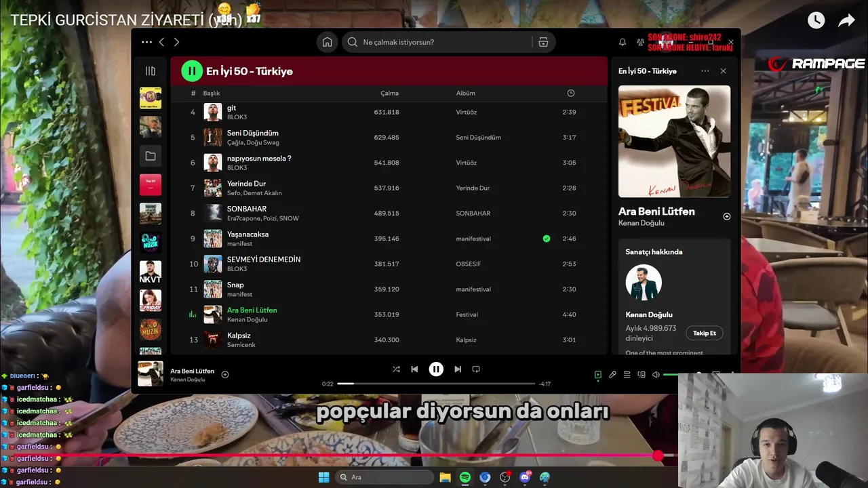Image resolution: width=868 pixels, height=488 pixels.
Task: Add 'Ara Beni Lütfen' via plus in right panel
Action: (726, 217)
